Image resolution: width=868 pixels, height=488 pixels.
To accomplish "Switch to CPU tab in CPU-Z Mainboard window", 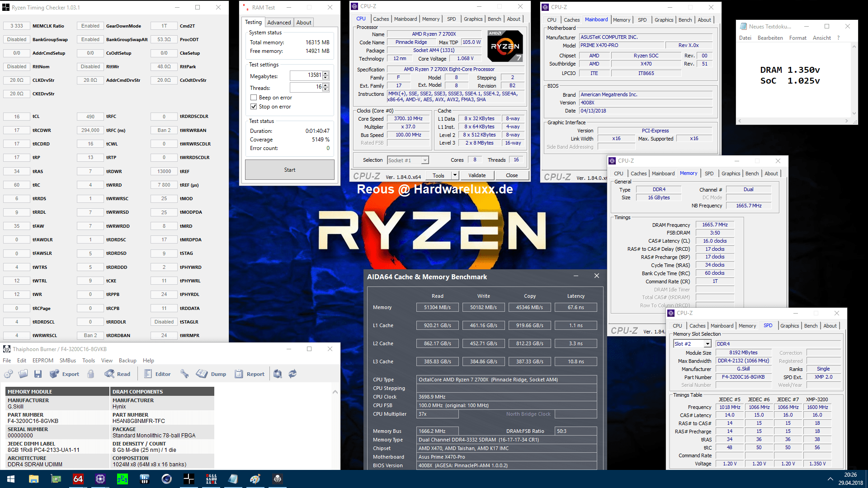I will [552, 20].
